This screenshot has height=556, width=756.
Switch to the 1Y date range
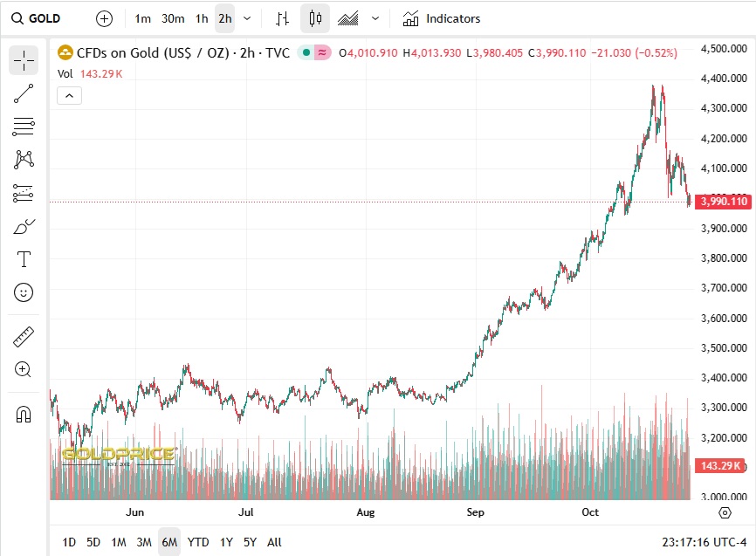(226, 542)
